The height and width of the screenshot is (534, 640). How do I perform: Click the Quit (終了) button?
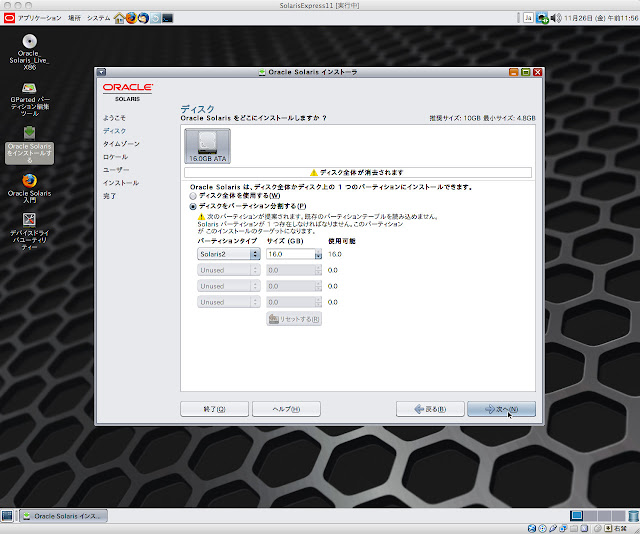point(214,409)
